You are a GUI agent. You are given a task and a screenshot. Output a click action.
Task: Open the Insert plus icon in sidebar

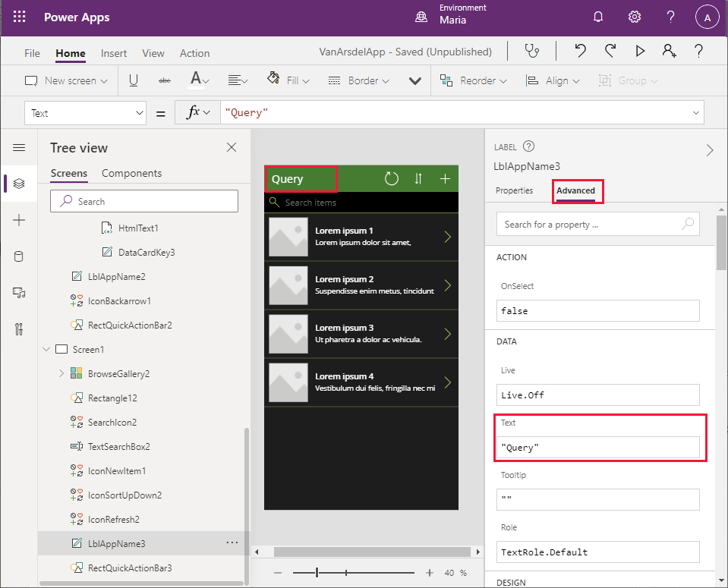[x=19, y=220]
